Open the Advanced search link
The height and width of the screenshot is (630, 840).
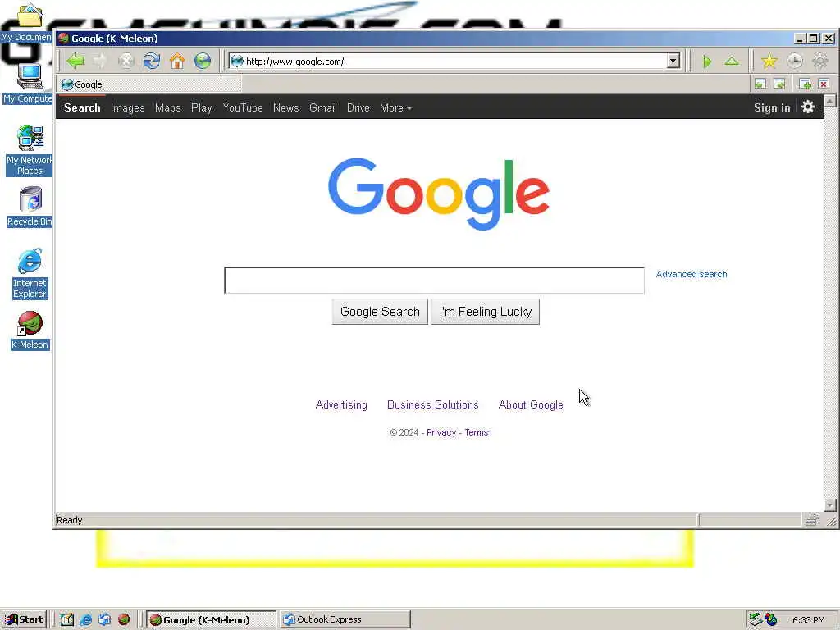(x=691, y=274)
